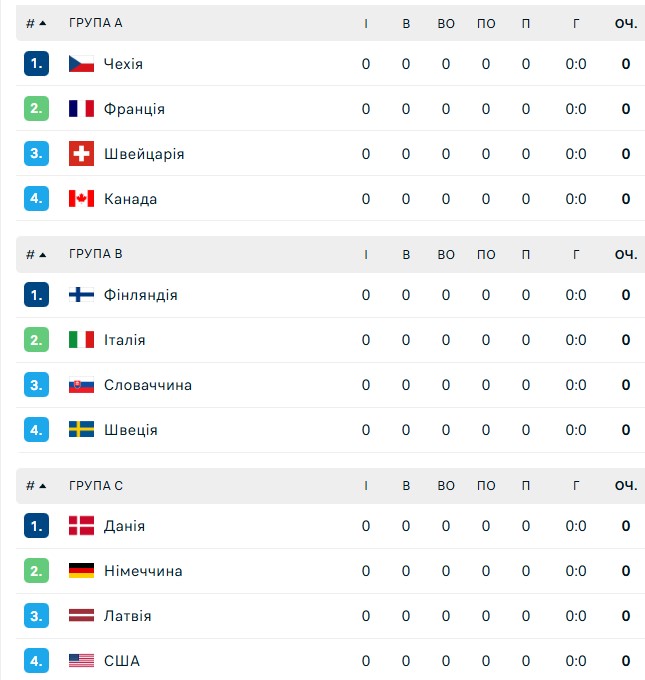This screenshot has height=680, width=645.
Task: Click the Finland flag icon
Action: coord(81,295)
